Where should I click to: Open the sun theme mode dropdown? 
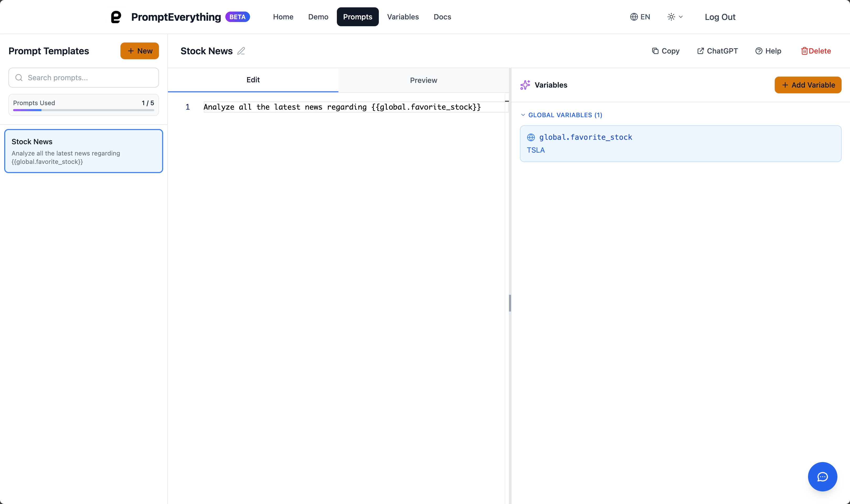675,17
